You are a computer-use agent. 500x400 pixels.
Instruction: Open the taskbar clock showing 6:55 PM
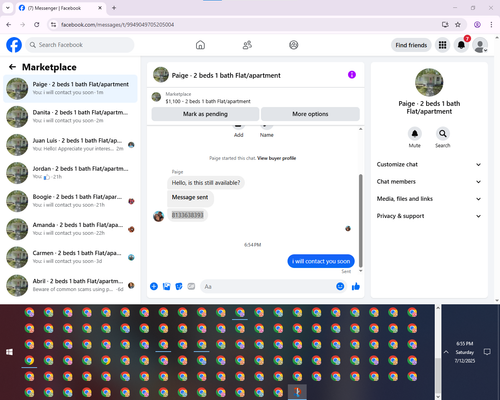click(x=465, y=352)
